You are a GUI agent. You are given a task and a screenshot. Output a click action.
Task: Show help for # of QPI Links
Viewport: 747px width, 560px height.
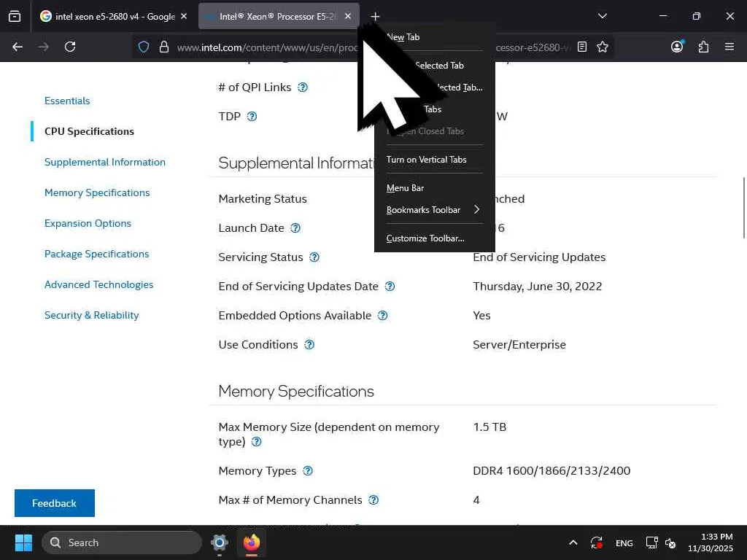303,87
